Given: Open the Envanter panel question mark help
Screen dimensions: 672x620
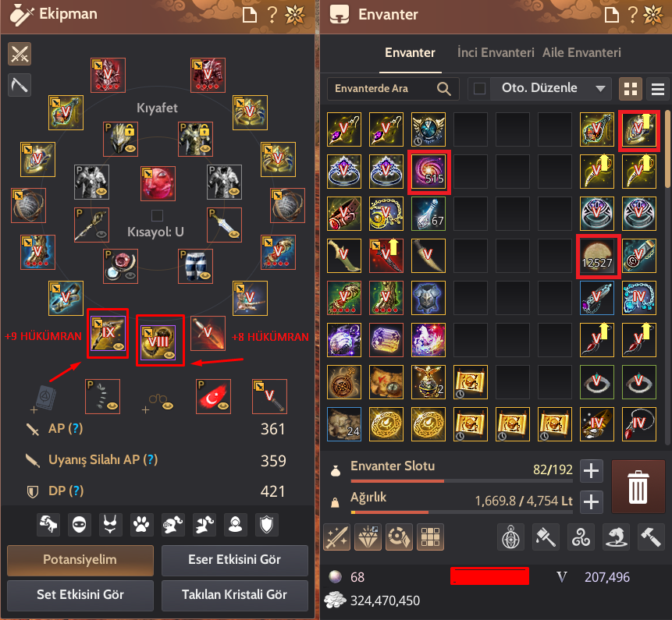Looking at the screenshot, I should [x=632, y=14].
